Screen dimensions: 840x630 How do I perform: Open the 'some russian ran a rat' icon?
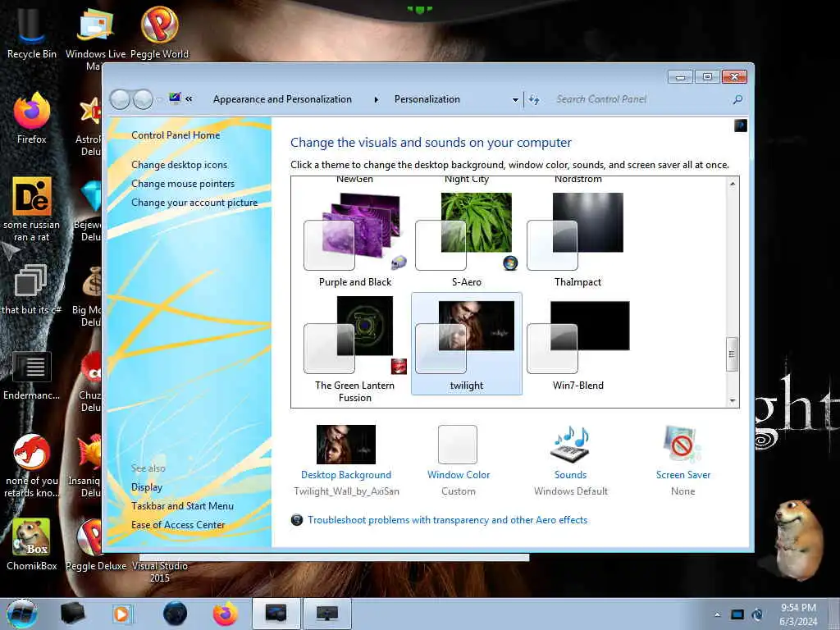click(32, 209)
